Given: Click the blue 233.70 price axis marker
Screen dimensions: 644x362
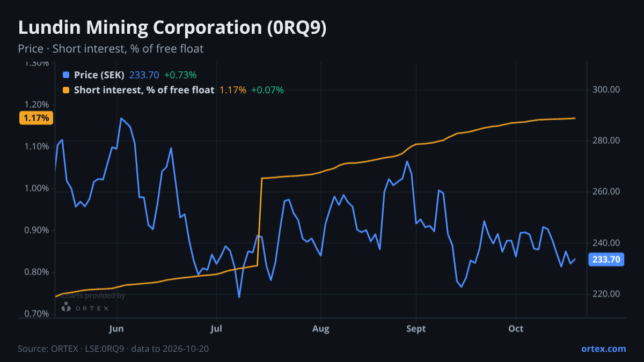Looking at the screenshot, I should click(x=606, y=260).
